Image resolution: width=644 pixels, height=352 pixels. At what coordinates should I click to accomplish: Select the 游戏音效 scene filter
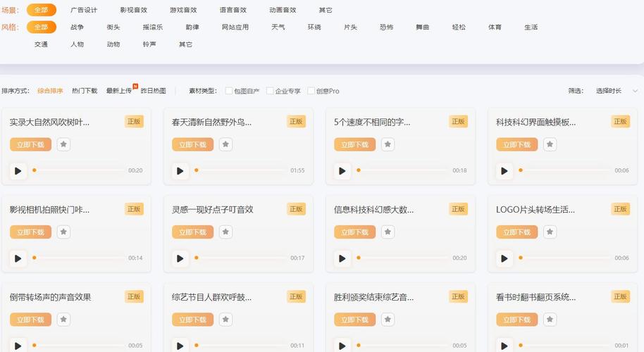(183, 10)
